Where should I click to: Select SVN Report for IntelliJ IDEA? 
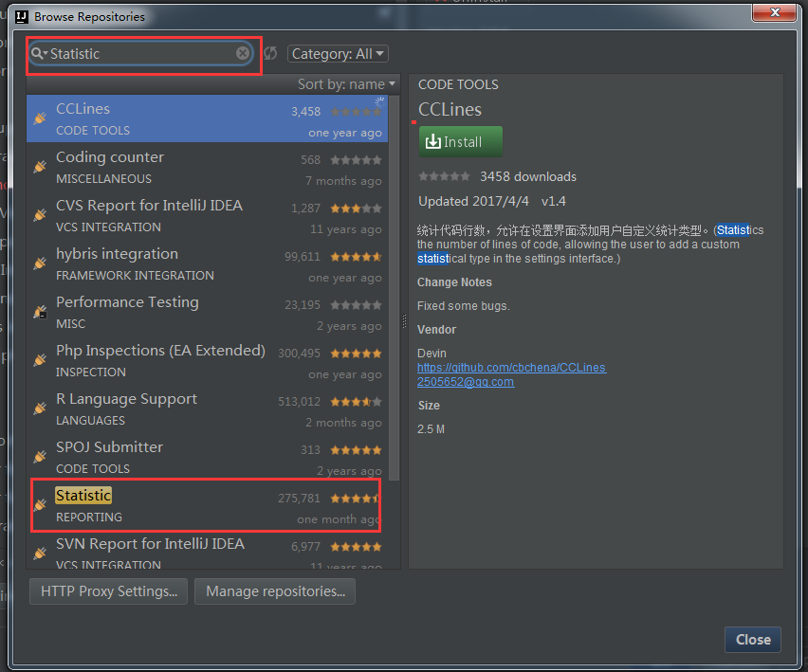tap(207, 550)
